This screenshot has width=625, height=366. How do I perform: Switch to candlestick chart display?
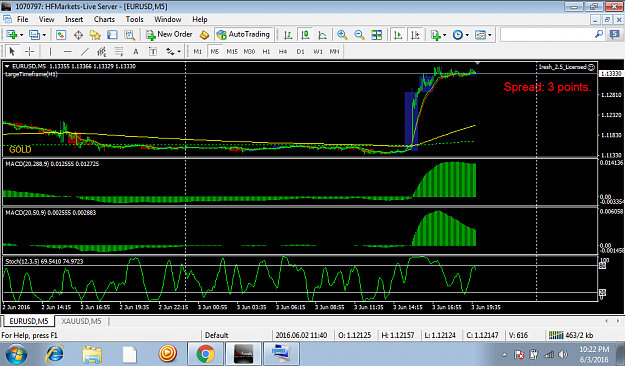point(305,35)
